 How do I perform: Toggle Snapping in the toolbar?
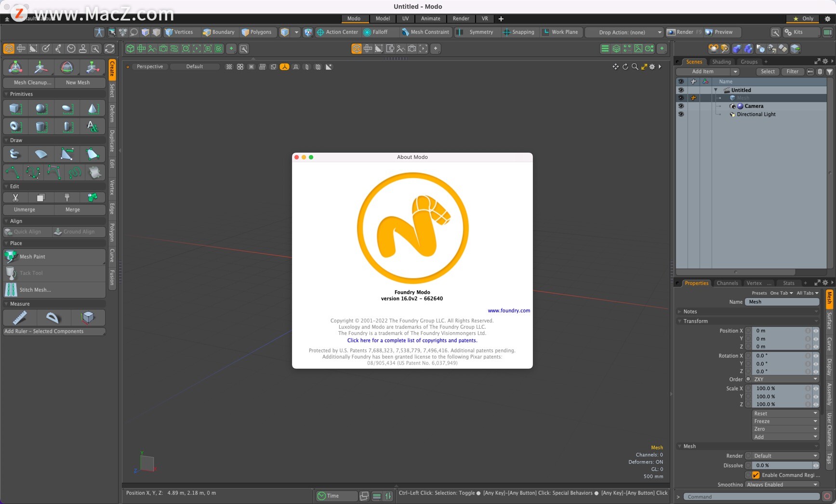pos(519,32)
